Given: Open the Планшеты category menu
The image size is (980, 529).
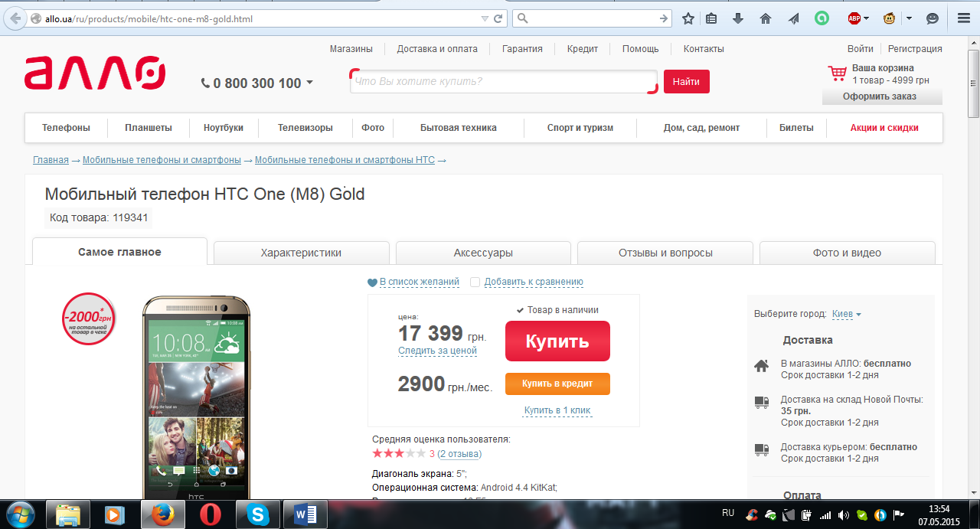Looking at the screenshot, I should (x=149, y=128).
